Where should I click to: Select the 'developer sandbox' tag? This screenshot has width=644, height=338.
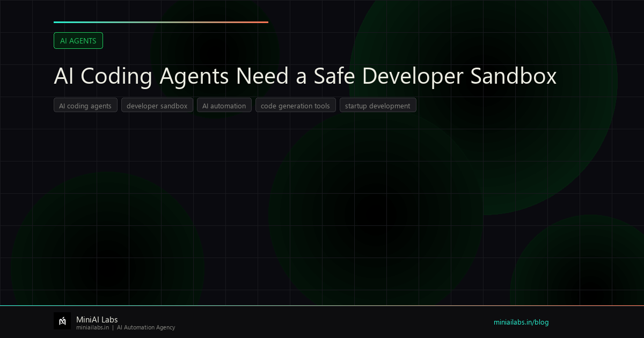(x=157, y=106)
